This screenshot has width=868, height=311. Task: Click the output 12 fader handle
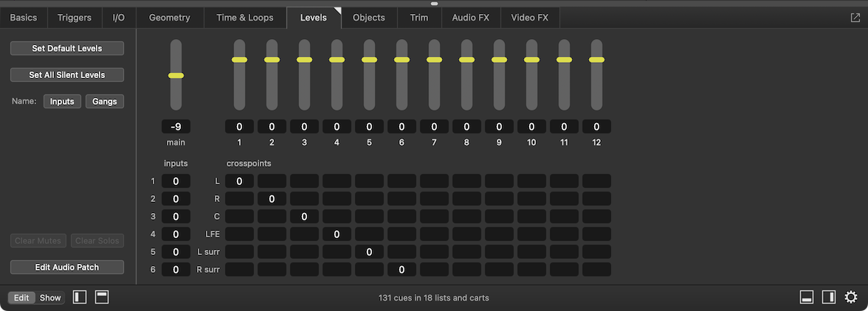click(x=596, y=60)
